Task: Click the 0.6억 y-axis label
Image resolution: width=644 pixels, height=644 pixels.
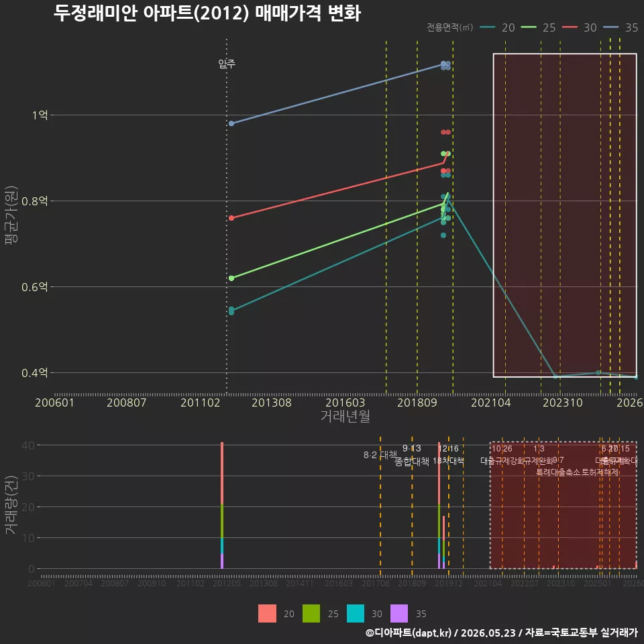Action: (x=34, y=286)
